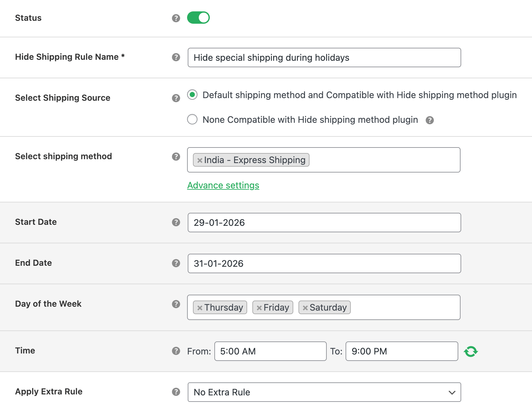
Task: Select None Compatible with Hide shipping method plugin
Action: (x=192, y=120)
